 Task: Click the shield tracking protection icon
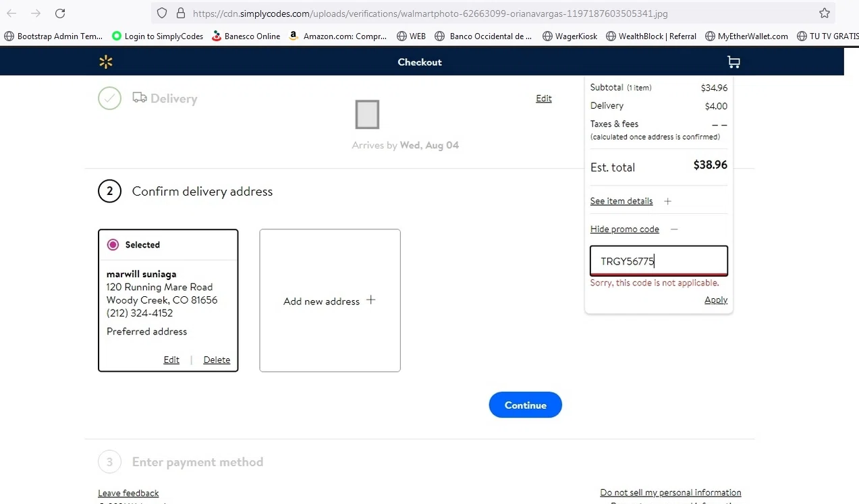click(x=162, y=13)
